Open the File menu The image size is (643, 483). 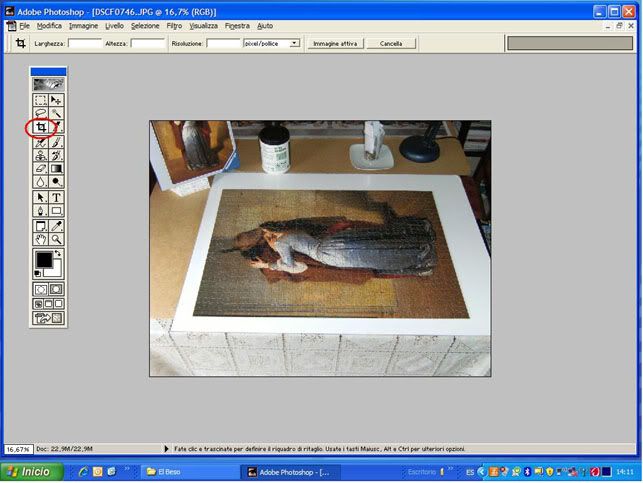click(x=24, y=26)
